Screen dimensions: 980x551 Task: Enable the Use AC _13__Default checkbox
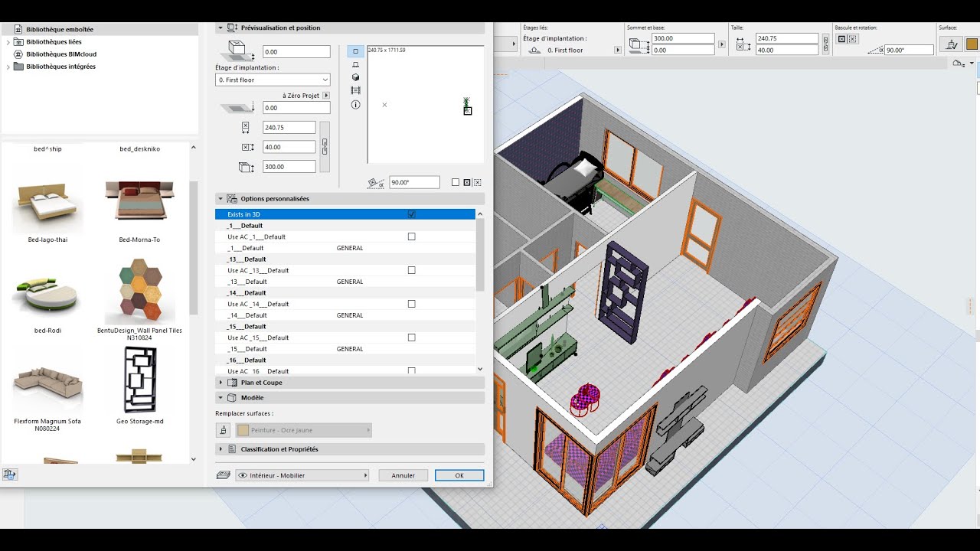[412, 270]
